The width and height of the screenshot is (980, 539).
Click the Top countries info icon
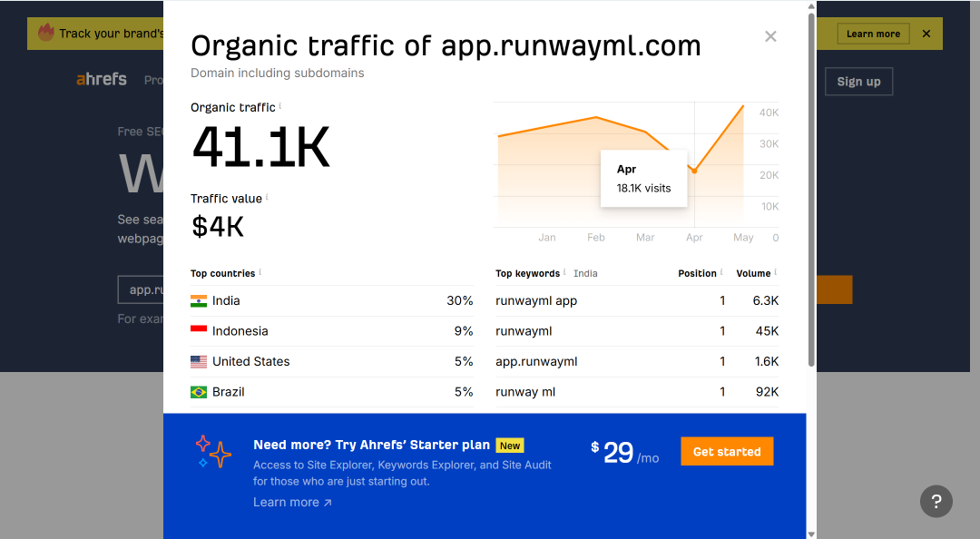(x=260, y=272)
